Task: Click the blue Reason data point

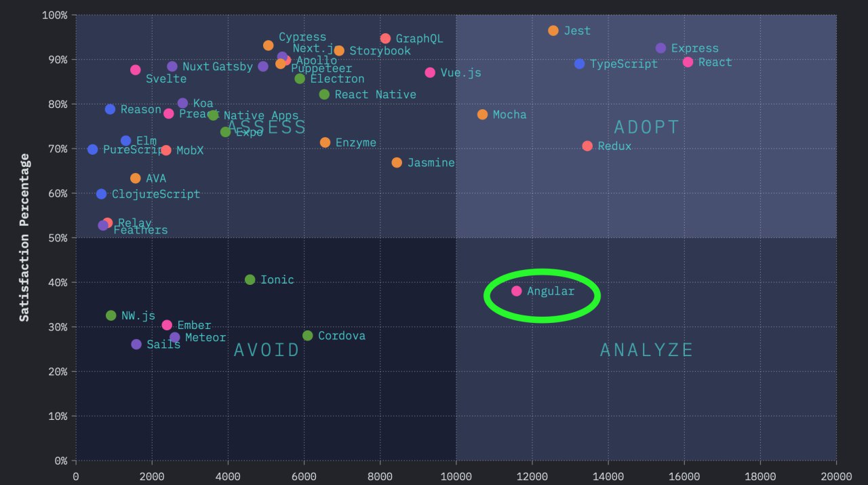Action: pyautogui.click(x=110, y=109)
